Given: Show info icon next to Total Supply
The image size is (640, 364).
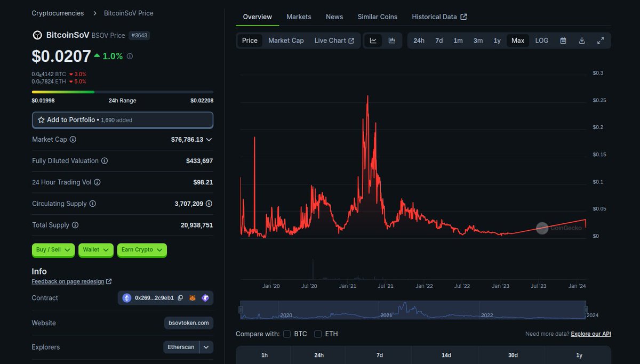Looking at the screenshot, I should pyautogui.click(x=75, y=225).
